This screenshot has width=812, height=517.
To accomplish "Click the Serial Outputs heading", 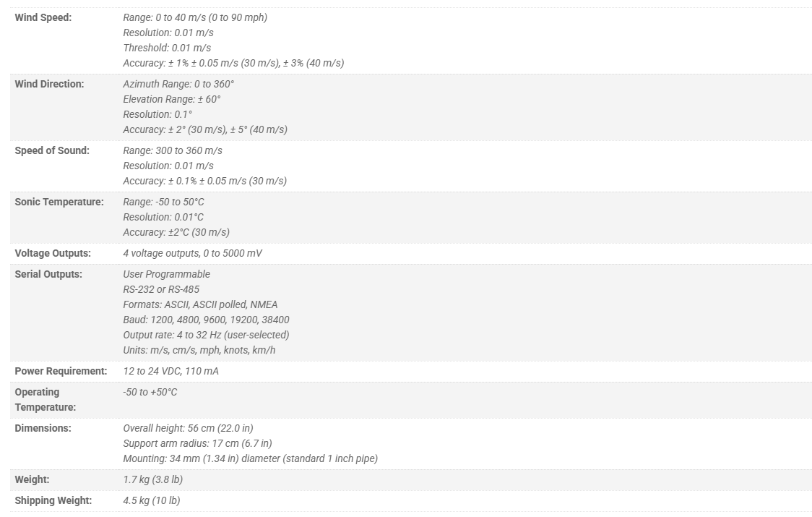I will pyautogui.click(x=48, y=274).
